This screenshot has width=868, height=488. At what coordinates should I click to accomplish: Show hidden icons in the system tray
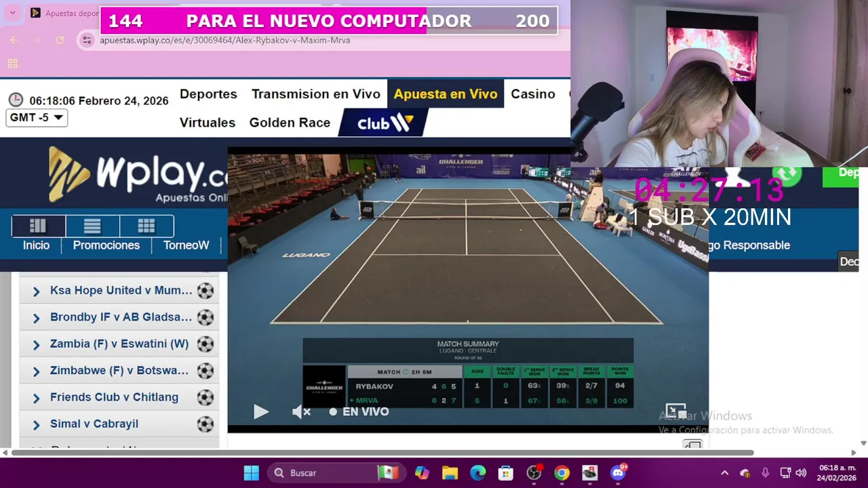pos(724,472)
